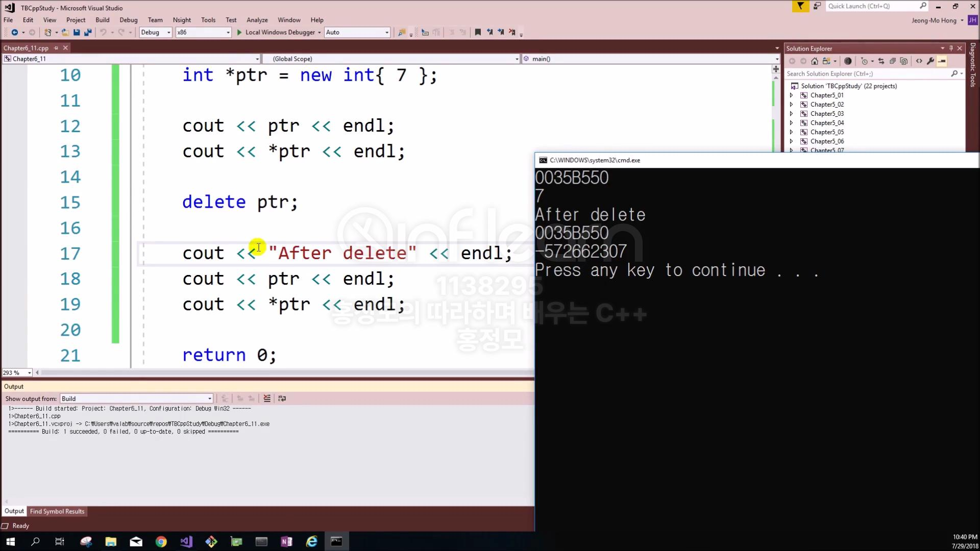The image size is (980, 551).
Task: Click the Sync with Active Document icon
Action: pyautogui.click(x=881, y=61)
